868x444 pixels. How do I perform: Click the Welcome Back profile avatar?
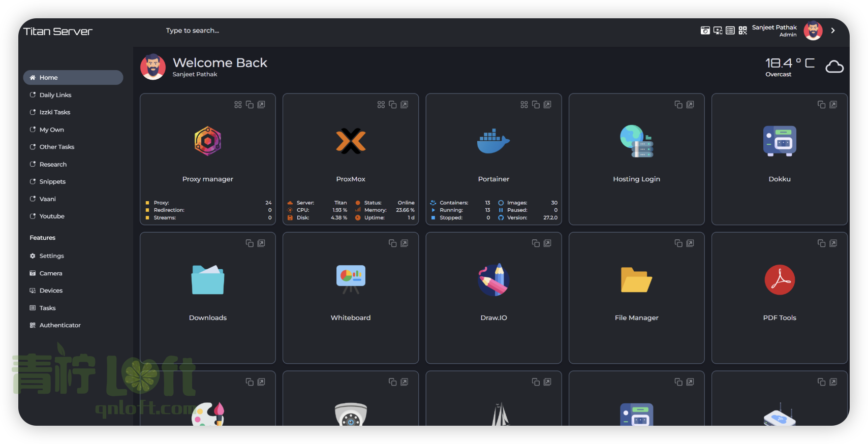coord(153,67)
